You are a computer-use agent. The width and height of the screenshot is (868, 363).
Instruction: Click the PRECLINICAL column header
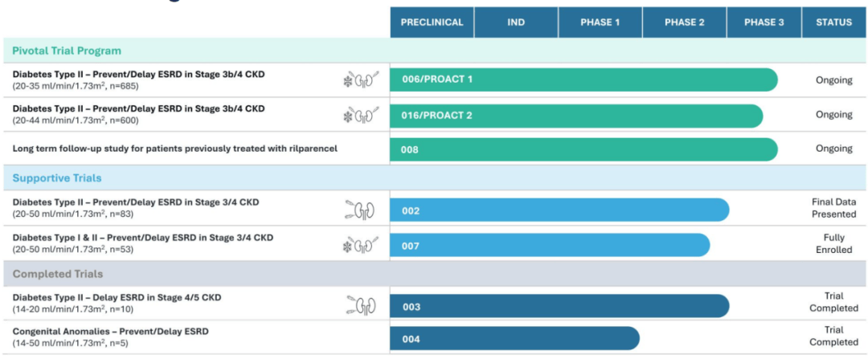pyautogui.click(x=432, y=22)
